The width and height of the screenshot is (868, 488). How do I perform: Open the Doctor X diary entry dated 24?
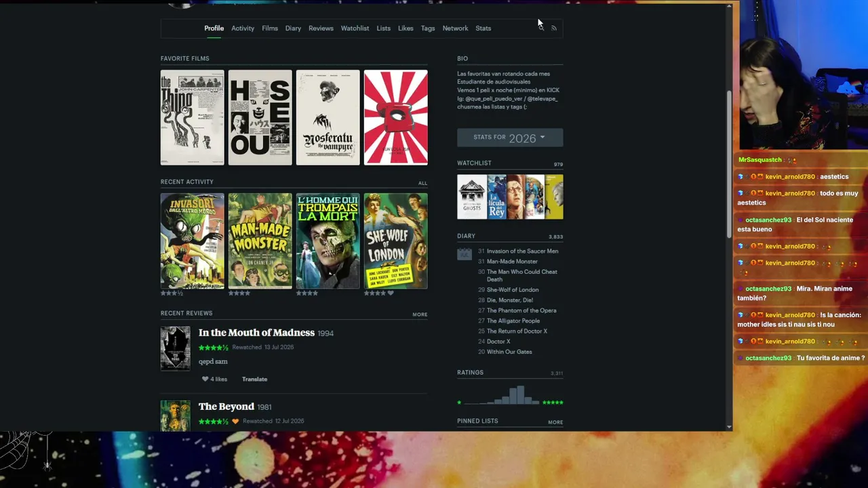pyautogui.click(x=498, y=342)
